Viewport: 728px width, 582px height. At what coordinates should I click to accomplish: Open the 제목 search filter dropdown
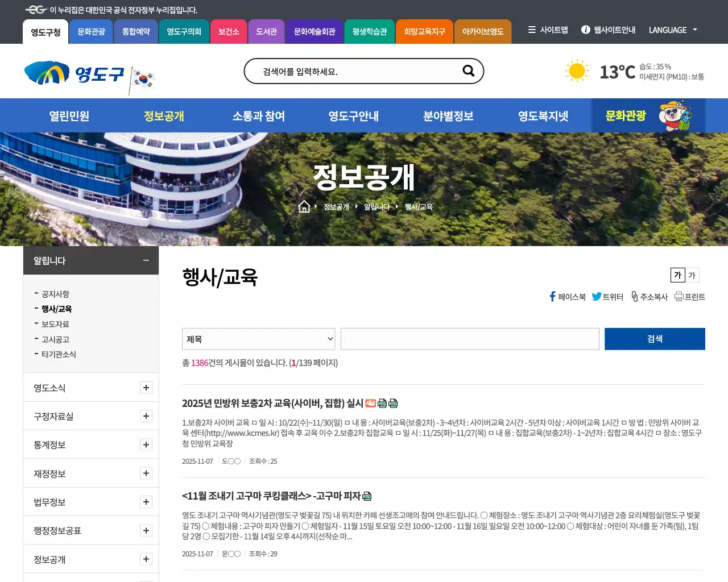[258, 339]
